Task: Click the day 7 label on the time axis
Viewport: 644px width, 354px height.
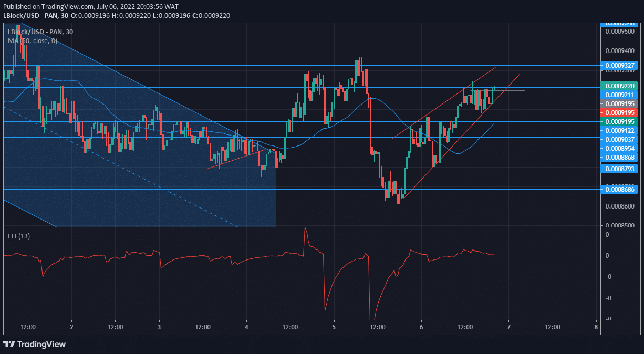Action: click(x=508, y=327)
